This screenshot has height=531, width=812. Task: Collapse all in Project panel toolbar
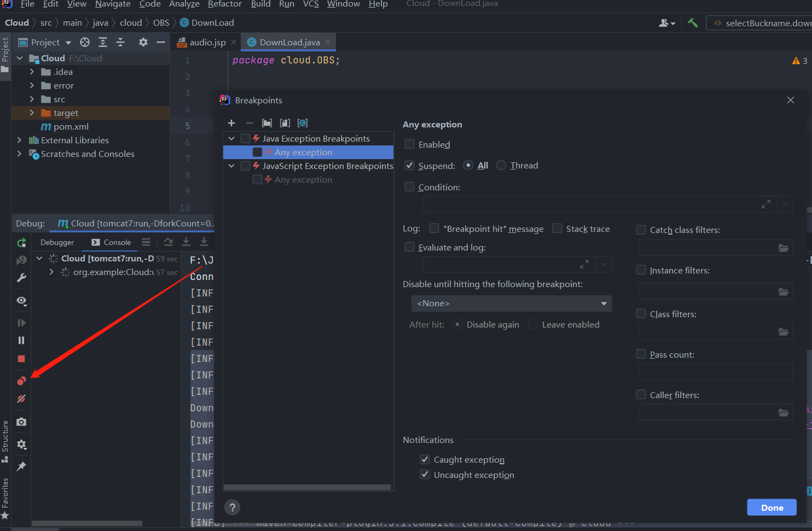tap(120, 42)
